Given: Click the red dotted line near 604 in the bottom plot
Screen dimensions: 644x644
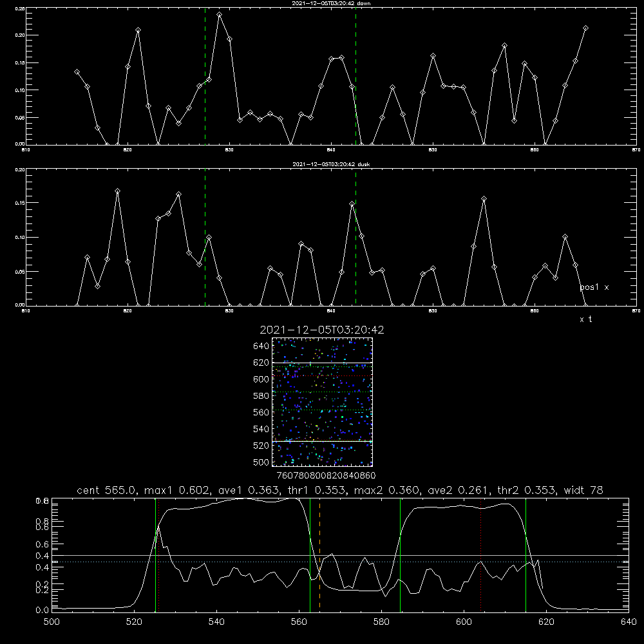Looking at the screenshot, I should (480, 554).
